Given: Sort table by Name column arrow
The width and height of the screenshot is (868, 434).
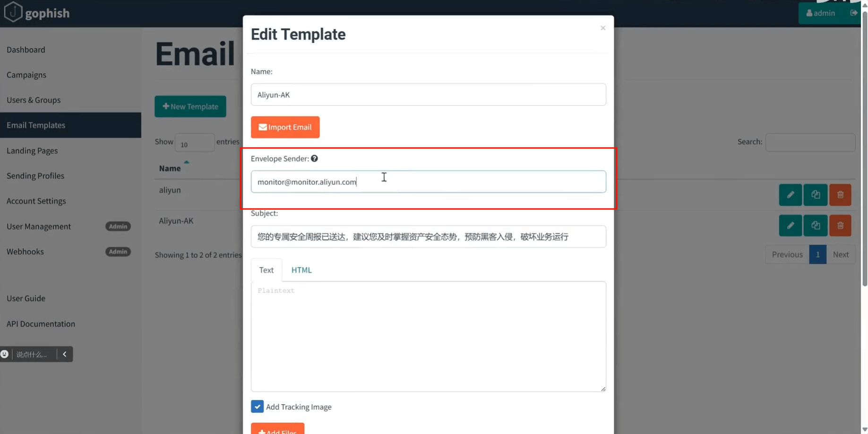Looking at the screenshot, I should pos(187,162).
